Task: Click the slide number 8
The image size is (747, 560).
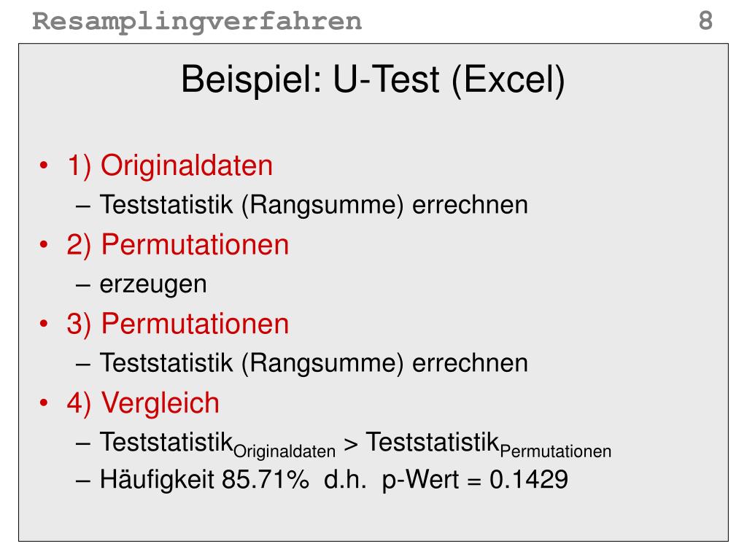Action: click(705, 20)
